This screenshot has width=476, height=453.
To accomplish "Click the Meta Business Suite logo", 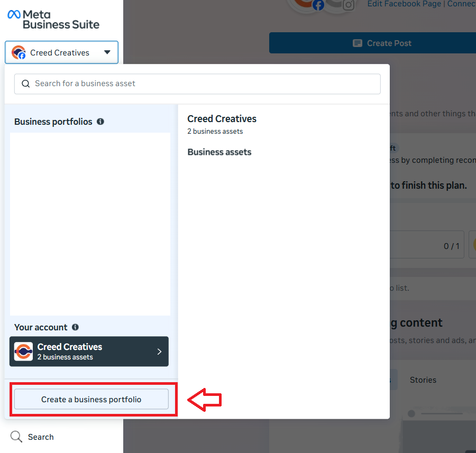I will (x=53, y=20).
